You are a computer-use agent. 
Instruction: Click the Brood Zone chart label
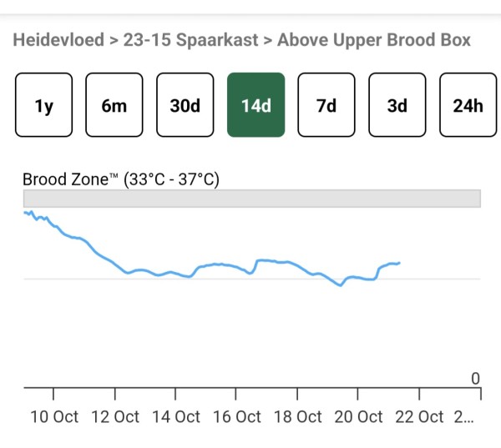(120, 179)
